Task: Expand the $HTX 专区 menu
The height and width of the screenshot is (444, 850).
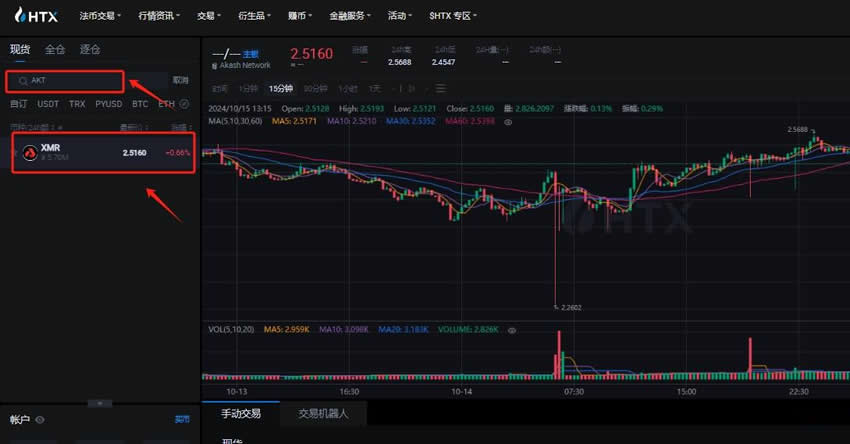Action: [x=453, y=16]
